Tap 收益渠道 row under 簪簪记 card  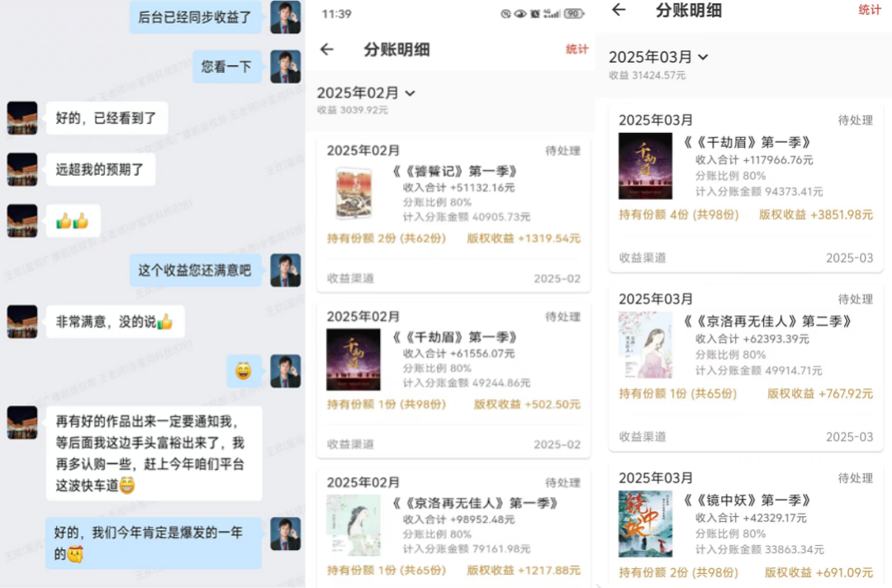[453, 278]
